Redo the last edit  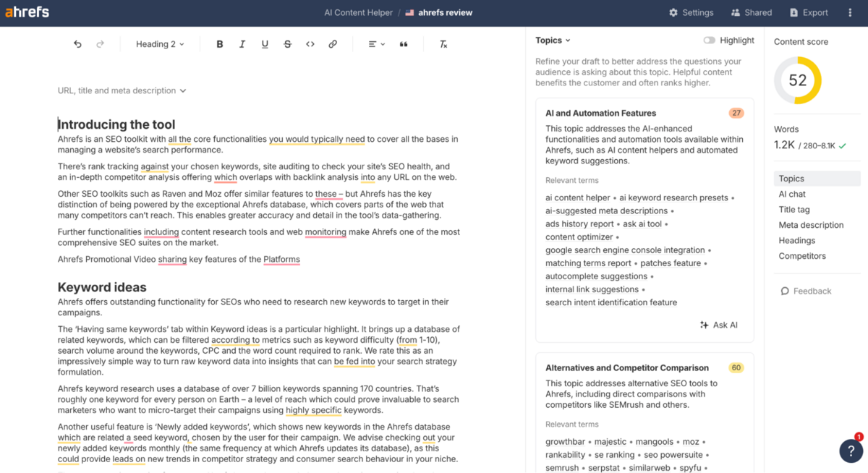pos(100,44)
